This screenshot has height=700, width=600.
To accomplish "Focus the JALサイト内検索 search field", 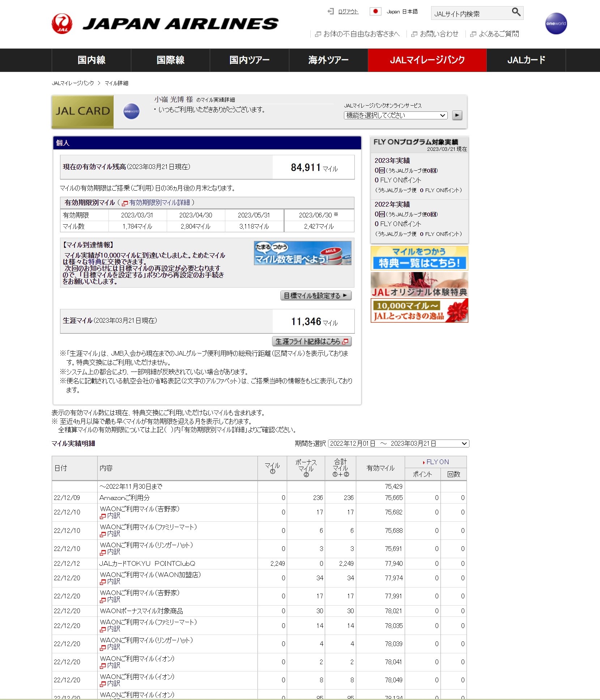I will coord(471,13).
